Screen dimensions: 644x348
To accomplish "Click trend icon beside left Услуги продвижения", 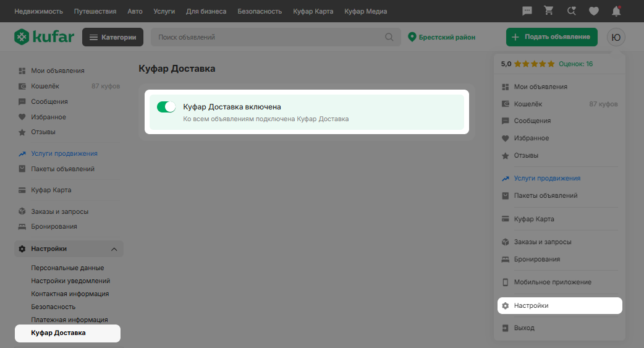I will click(22, 154).
